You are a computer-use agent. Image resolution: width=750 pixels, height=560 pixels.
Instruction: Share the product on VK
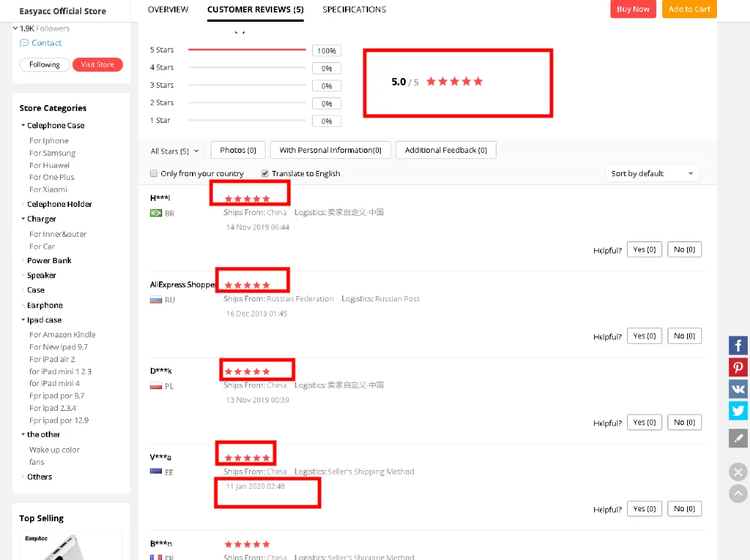[x=738, y=389]
